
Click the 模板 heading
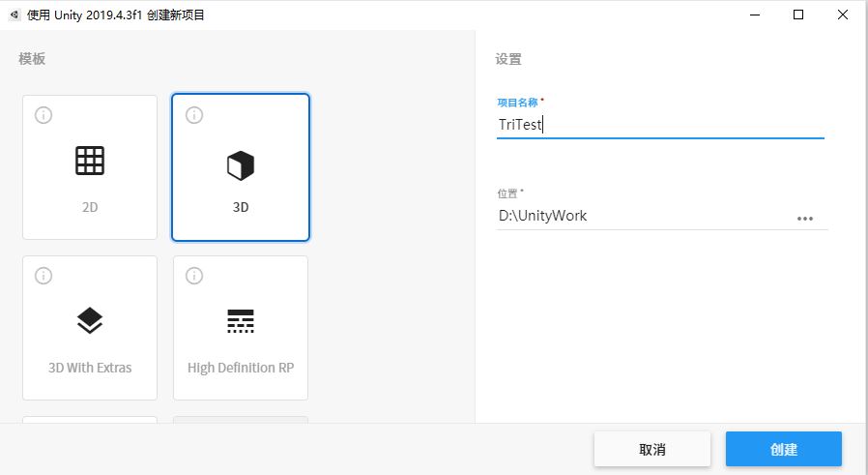click(x=32, y=59)
